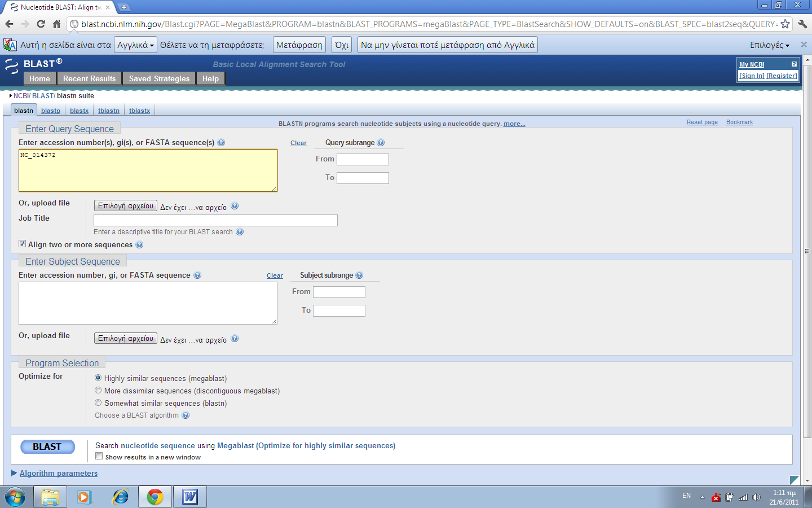Viewport: 812px width, 508px height.
Task: Open Windows Explorer from taskbar
Action: click(50, 497)
